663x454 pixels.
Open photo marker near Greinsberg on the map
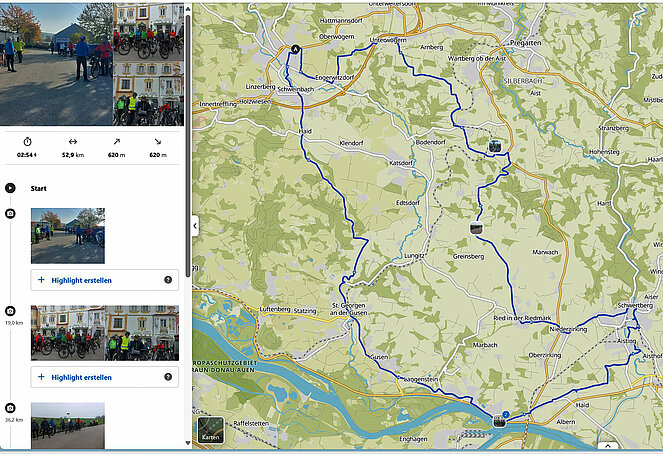coord(476,228)
